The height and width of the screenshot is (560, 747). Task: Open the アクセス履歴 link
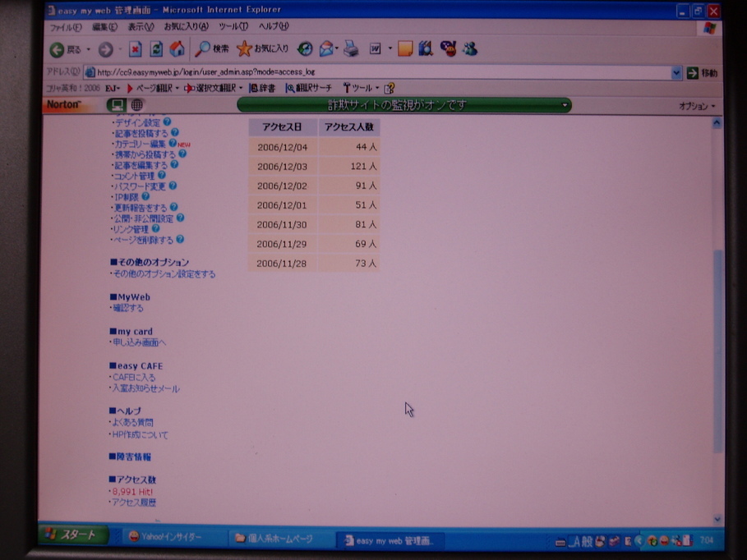(x=134, y=503)
